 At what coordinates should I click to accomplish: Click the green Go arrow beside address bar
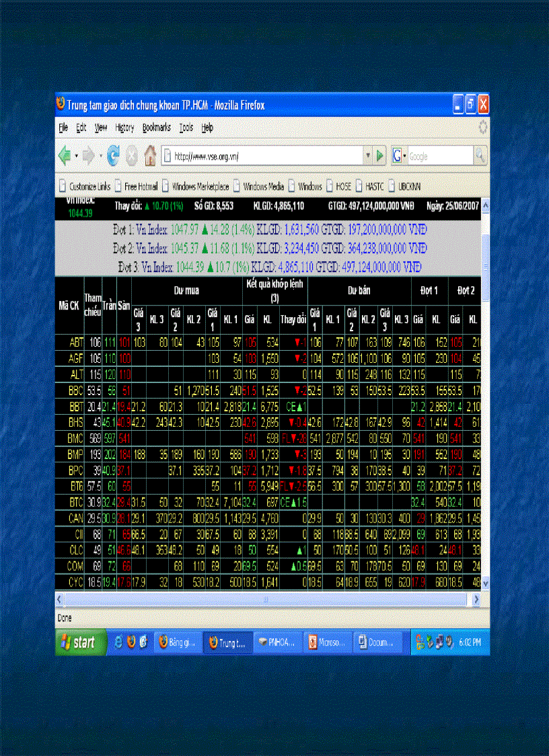pos(380,156)
